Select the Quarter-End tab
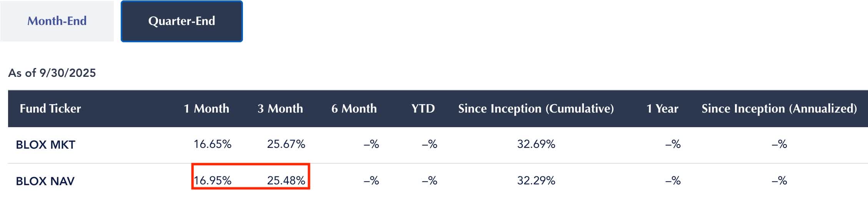The height and width of the screenshot is (199, 868). 181,21
